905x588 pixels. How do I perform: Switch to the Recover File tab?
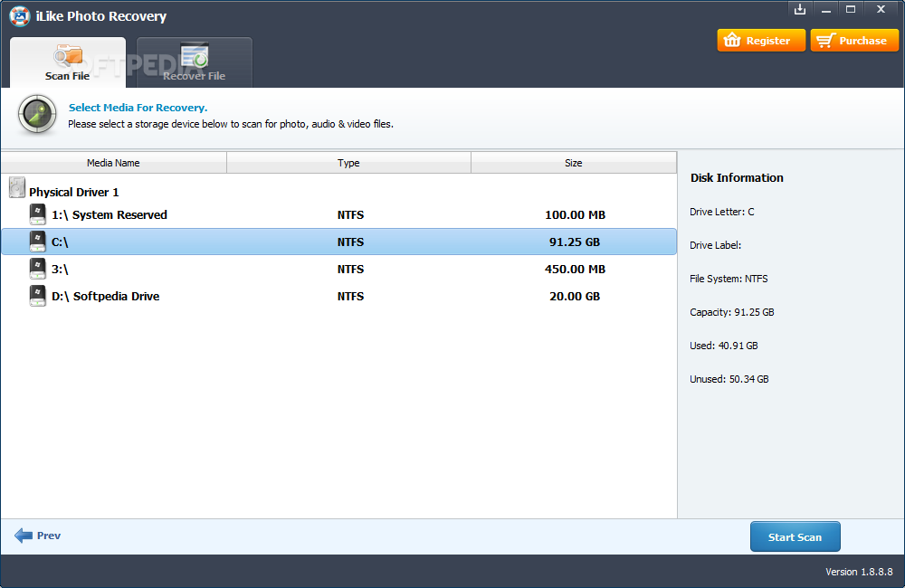[194, 62]
